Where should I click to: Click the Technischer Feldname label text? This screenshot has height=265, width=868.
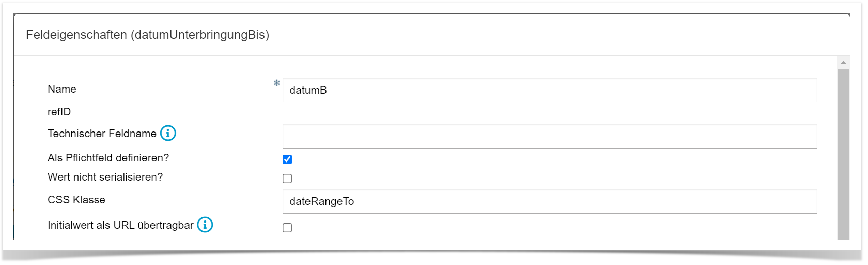tap(102, 134)
